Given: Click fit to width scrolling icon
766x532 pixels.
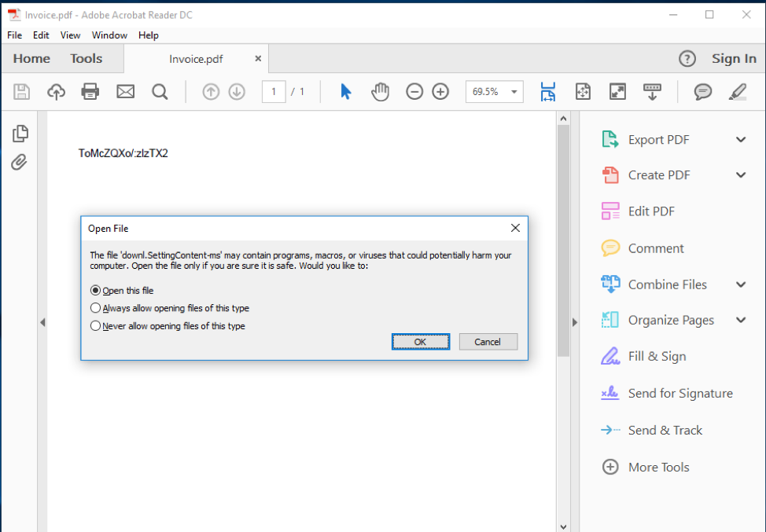Looking at the screenshot, I should 548,92.
